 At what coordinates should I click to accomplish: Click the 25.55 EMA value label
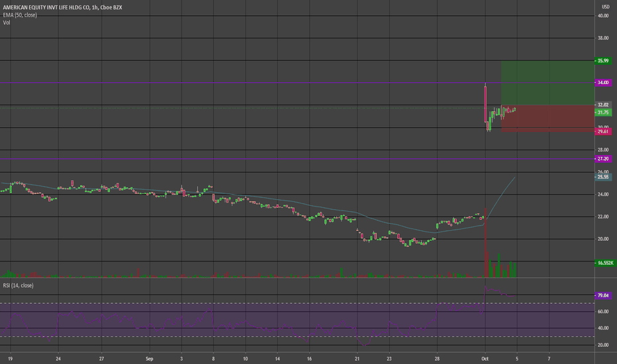[603, 177]
